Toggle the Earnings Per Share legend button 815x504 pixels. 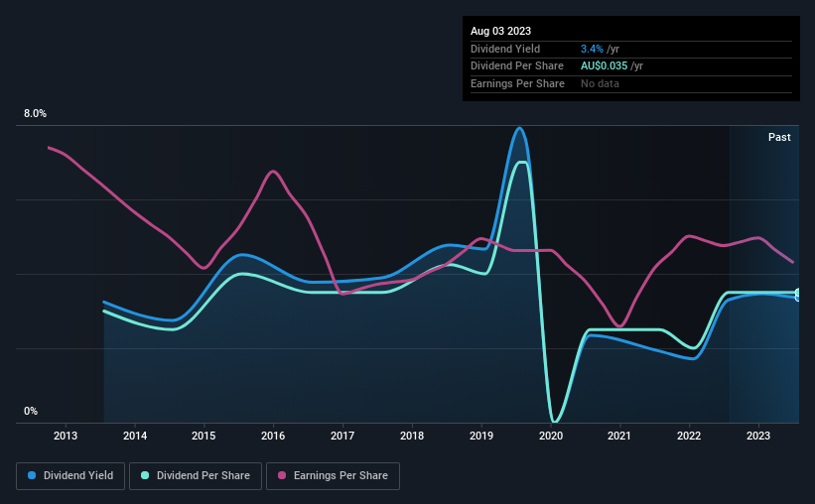[333, 476]
